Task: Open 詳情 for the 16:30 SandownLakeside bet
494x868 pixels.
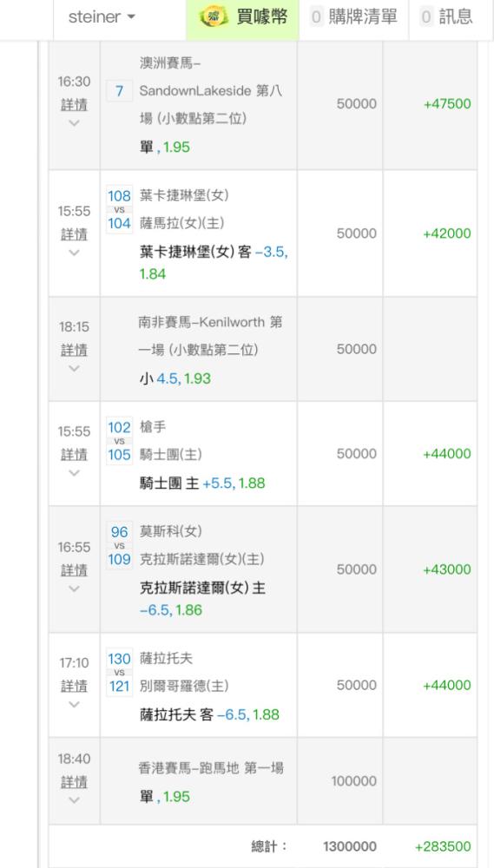Action: pyautogui.click(x=74, y=105)
